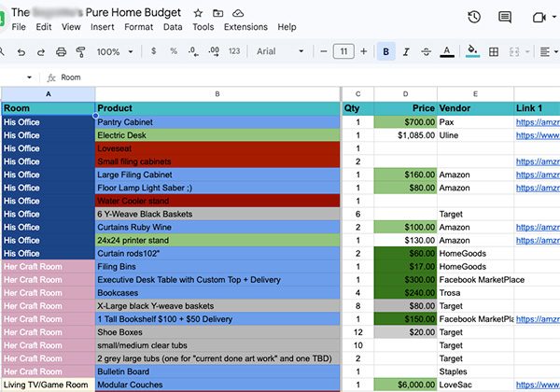Open the Tall Bookshelf row link

pos(538,319)
